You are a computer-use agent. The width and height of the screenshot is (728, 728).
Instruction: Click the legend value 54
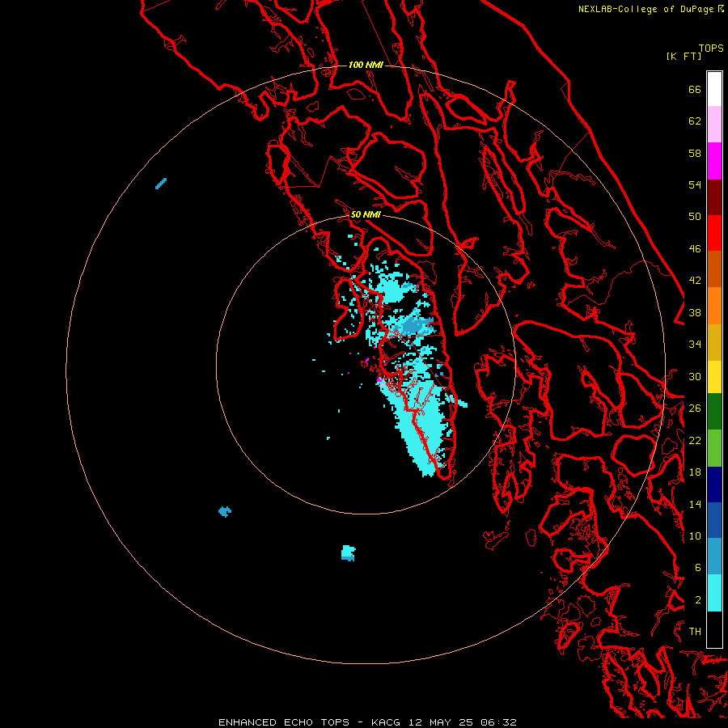695,184
